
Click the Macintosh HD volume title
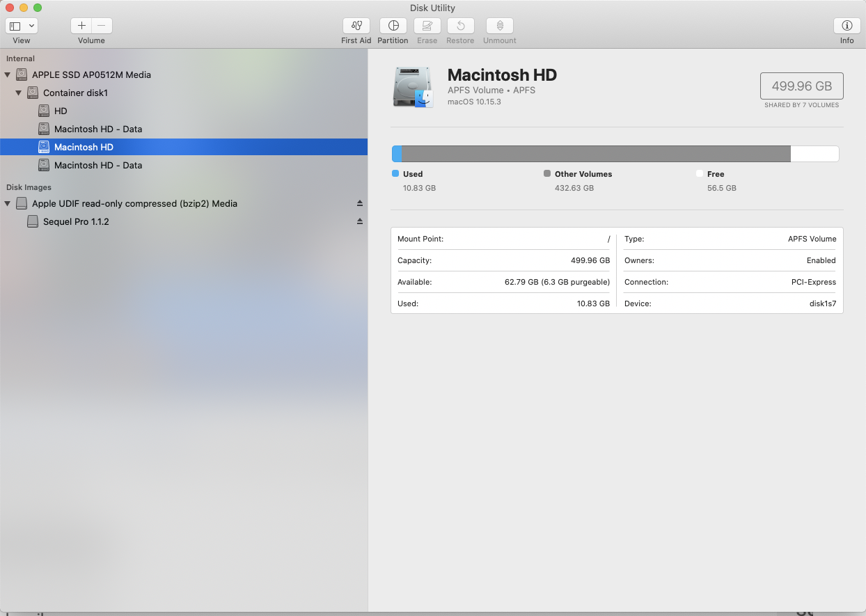coord(502,75)
